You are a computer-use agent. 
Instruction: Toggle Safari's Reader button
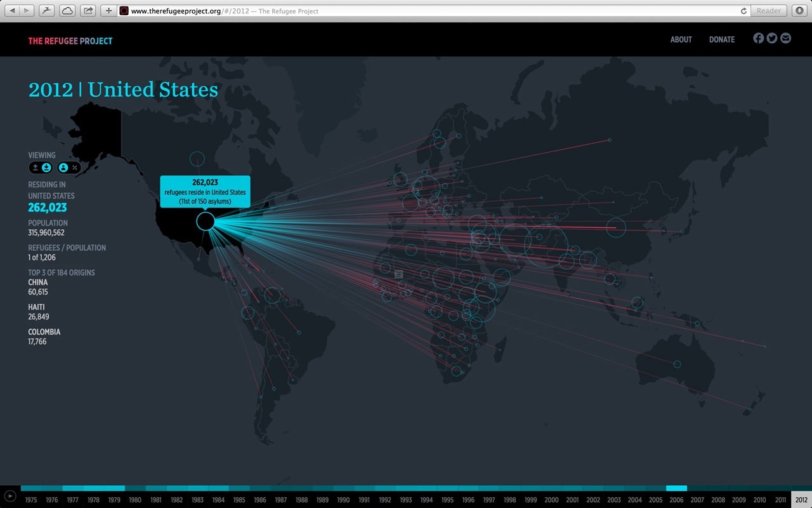pos(769,11)
